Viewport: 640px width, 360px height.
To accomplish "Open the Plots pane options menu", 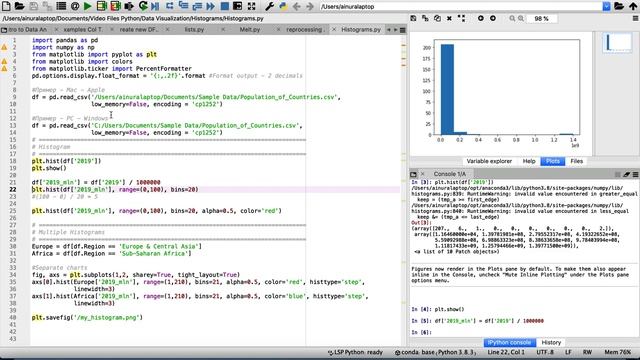I will (636, 18).
